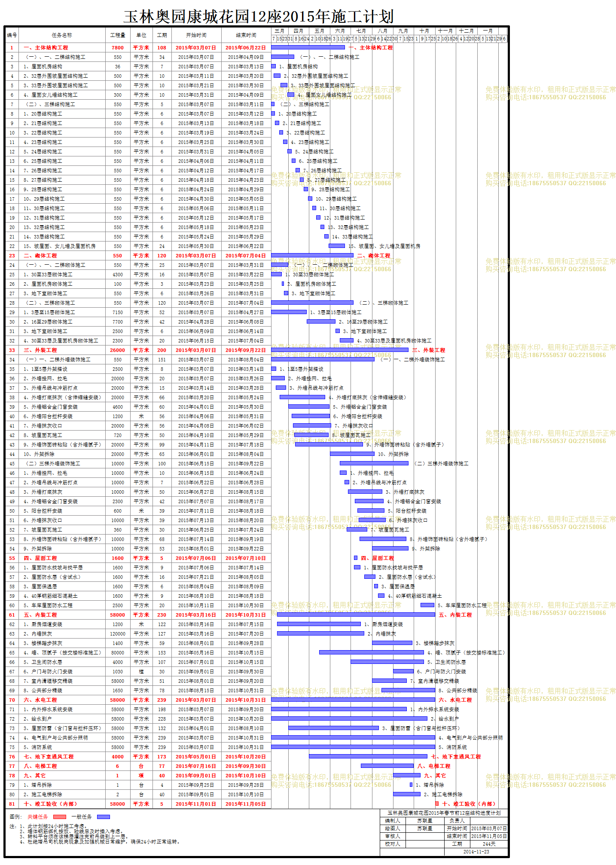Click task name 1、屋面机房结构 in row 3
This screenshot has width=616, height=865.
point(43,67)
